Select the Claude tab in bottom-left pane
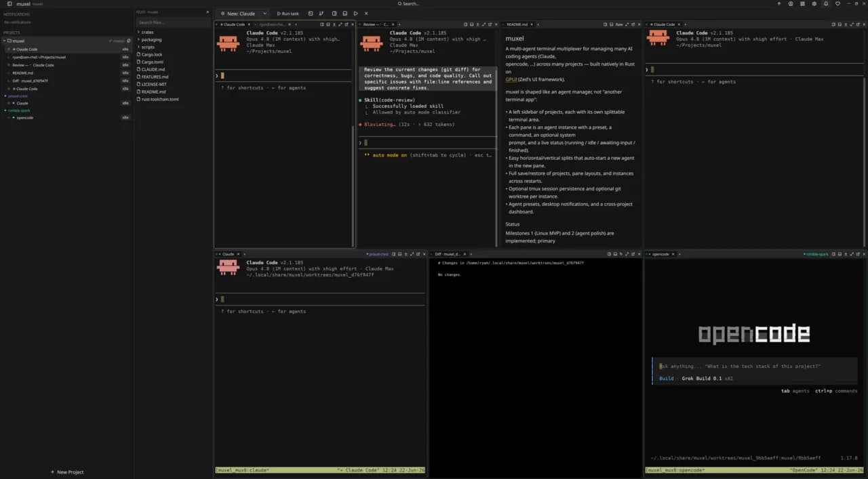Viewport: 868px width, 479px height. coord(229,254)
